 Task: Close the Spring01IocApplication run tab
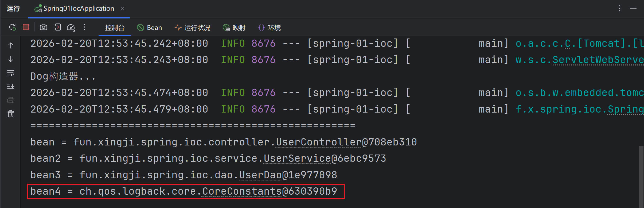pyautogui.click(x=122, y=9)
